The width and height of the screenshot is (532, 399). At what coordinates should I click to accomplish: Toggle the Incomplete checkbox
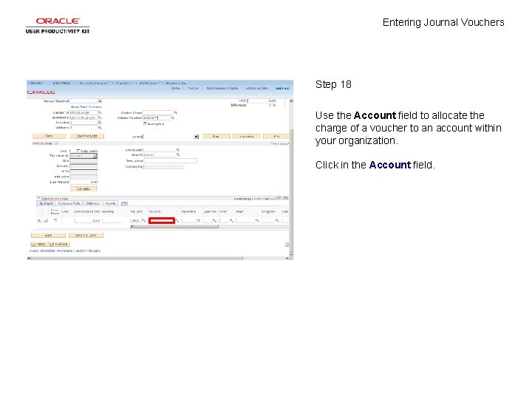145,123
